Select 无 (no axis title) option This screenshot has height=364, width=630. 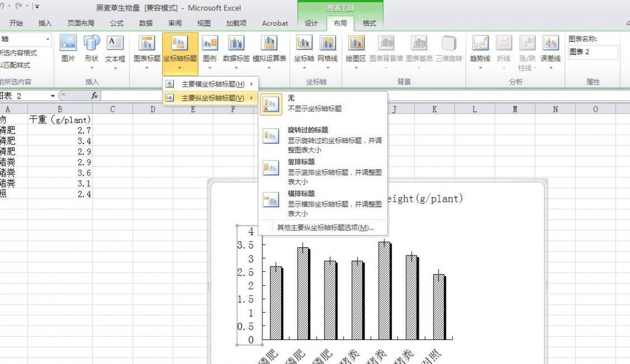(x=323, y=104)
